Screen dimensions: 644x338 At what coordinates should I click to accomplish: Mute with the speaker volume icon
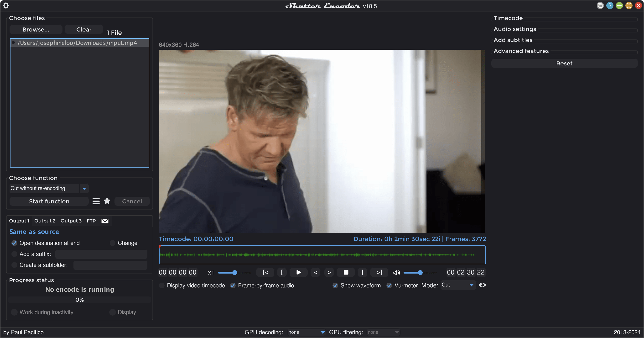click(396, 272)
